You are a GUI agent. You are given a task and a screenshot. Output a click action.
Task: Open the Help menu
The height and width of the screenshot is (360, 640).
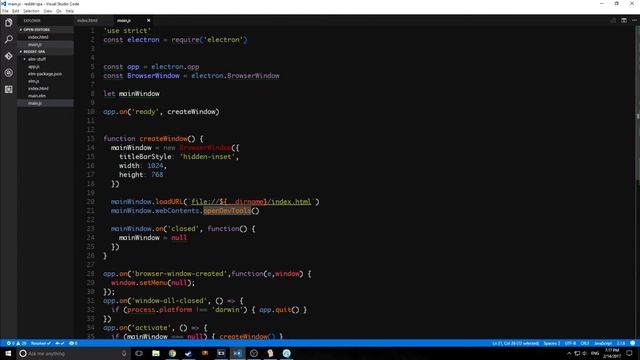(x=70, y=11)
